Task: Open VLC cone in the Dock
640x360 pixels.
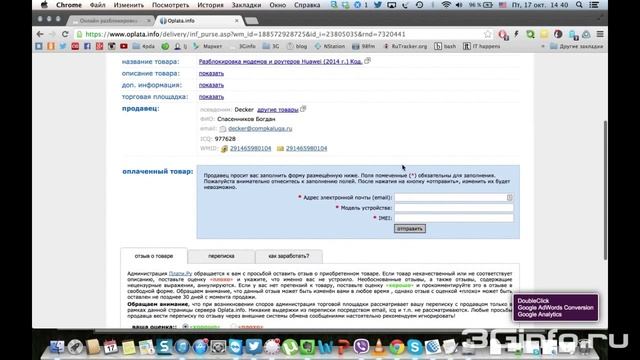Action: click(x=379, y=347)
